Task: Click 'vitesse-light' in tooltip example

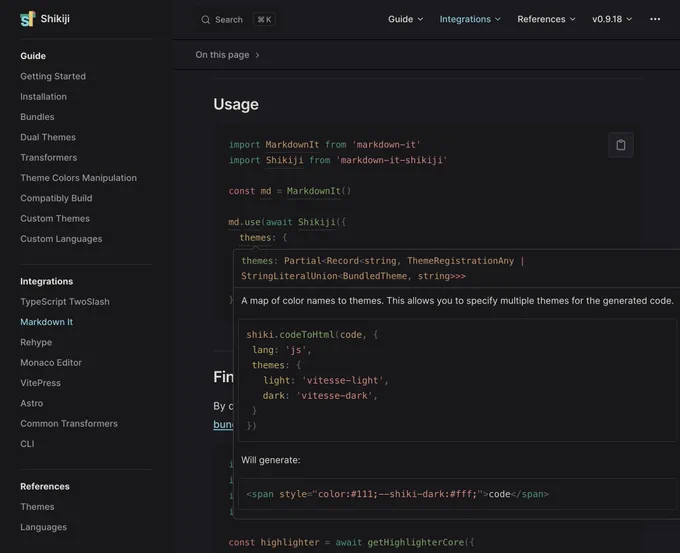Action: pos(345,381)
